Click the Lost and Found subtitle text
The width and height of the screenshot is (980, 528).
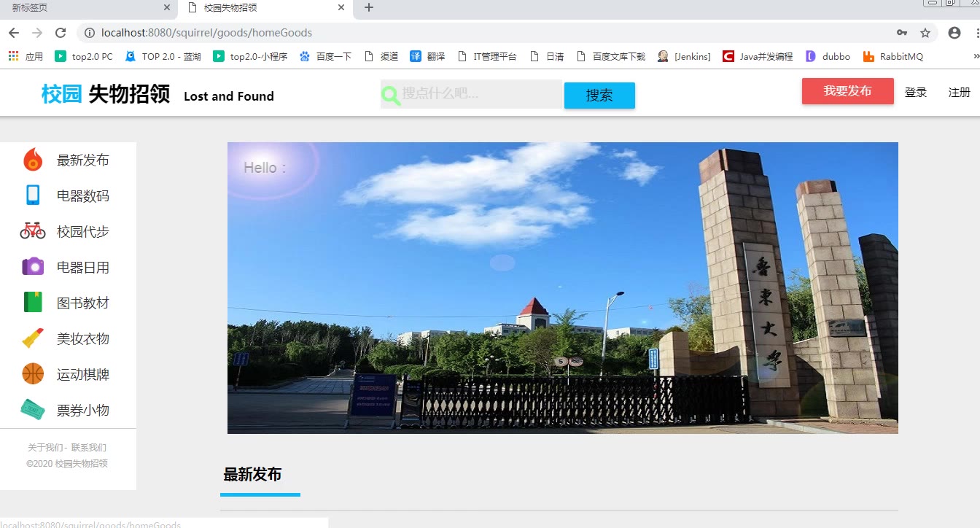pyautogui.click(x=229, y=96)
